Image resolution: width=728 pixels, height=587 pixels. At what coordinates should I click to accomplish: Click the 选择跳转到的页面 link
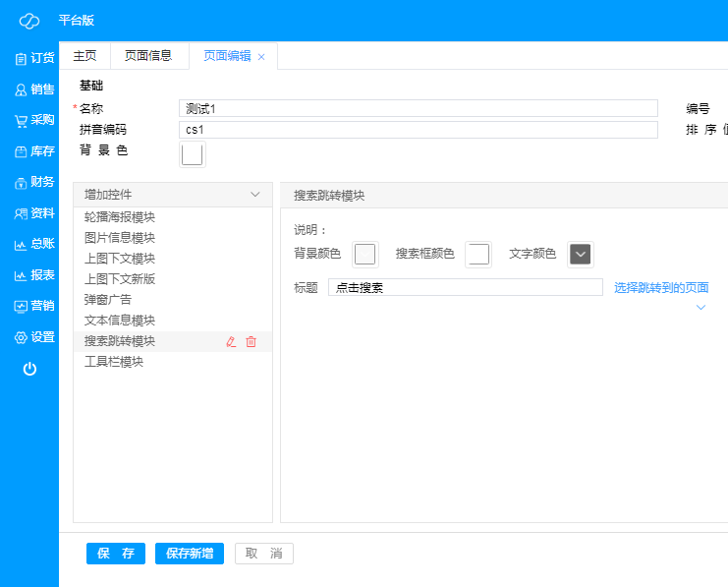[x=660, y=288]
